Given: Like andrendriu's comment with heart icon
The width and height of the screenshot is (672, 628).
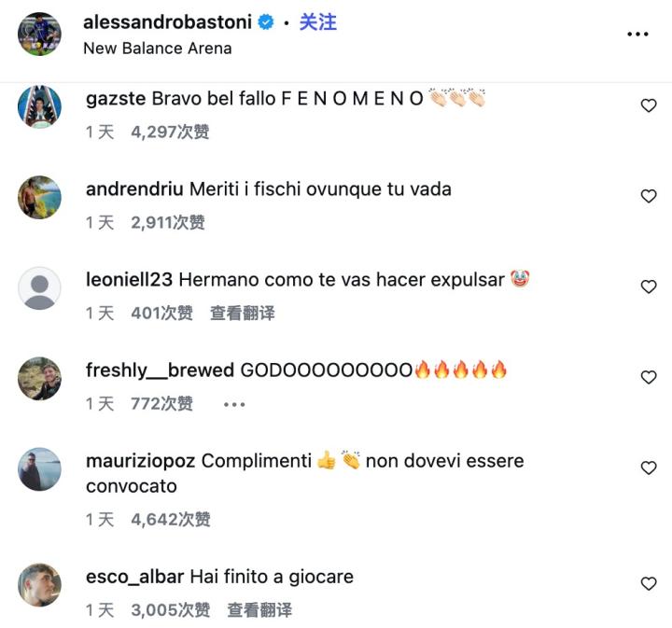Looking at the screenshot, I should click(x=649, y=196).
